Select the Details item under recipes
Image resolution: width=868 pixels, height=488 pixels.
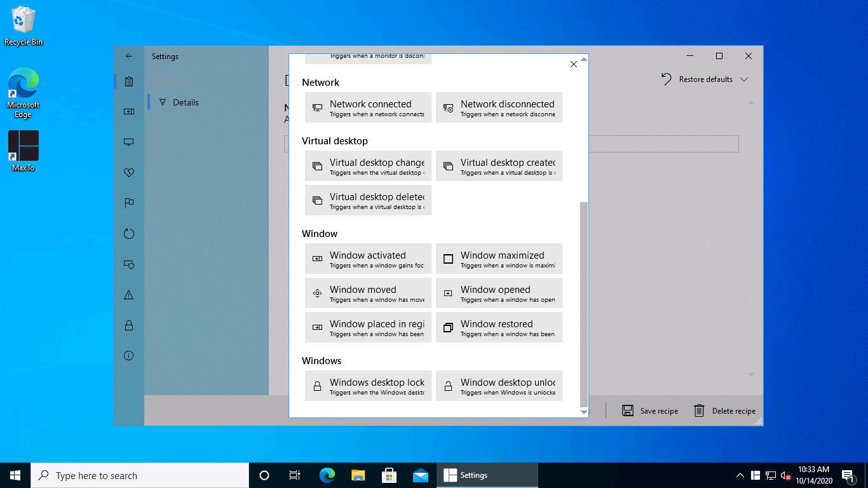(x=186, y=102)
